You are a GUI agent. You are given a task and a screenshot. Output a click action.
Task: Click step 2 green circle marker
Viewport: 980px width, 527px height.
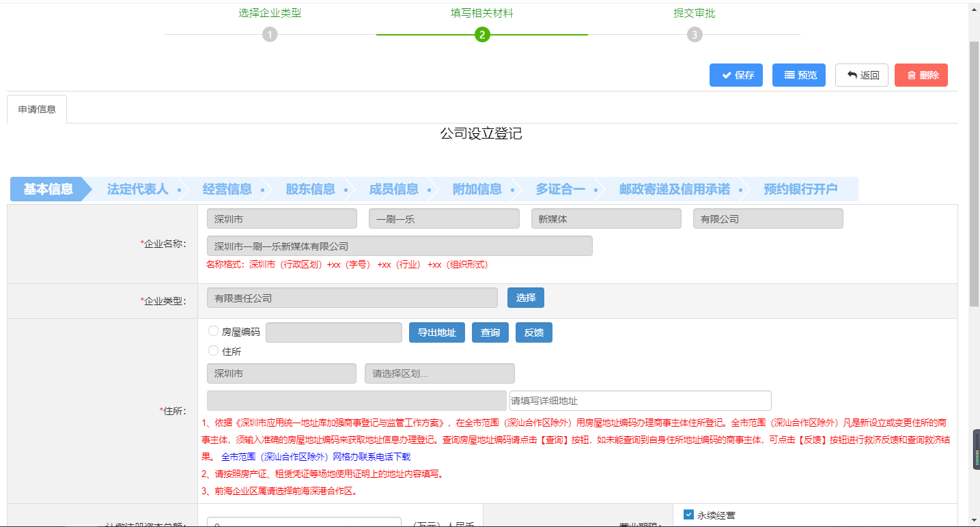[482, 35]
